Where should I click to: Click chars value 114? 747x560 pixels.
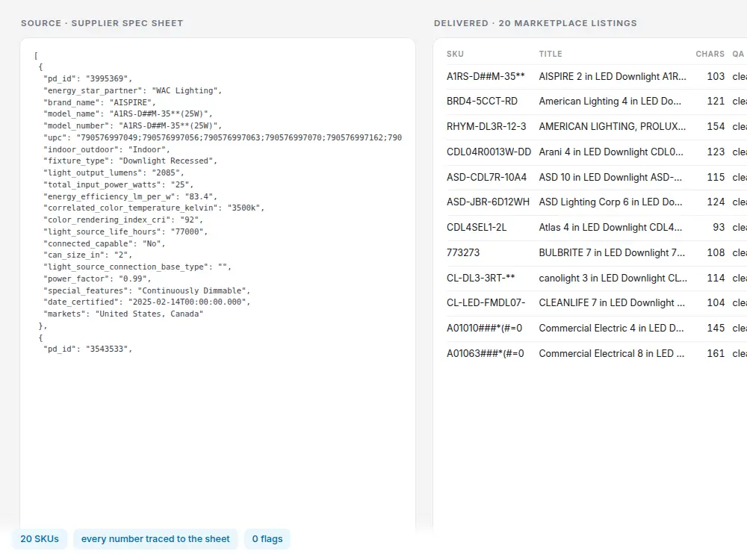(x=716, y=278)
